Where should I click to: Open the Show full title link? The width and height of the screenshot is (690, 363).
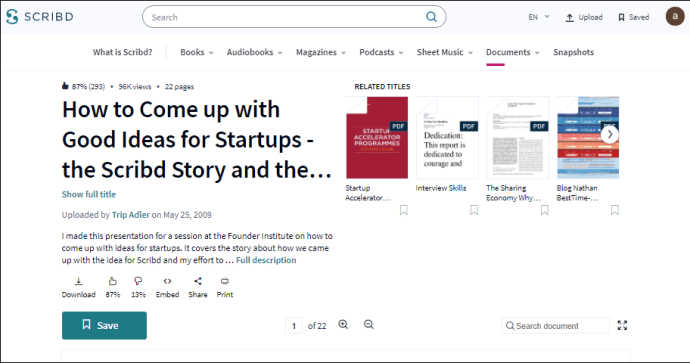[88, 194]
